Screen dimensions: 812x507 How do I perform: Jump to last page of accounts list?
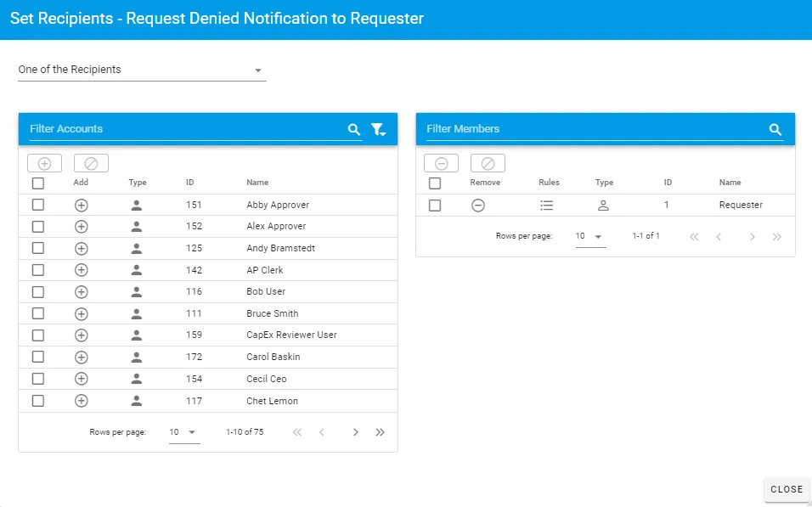[381, 432]
